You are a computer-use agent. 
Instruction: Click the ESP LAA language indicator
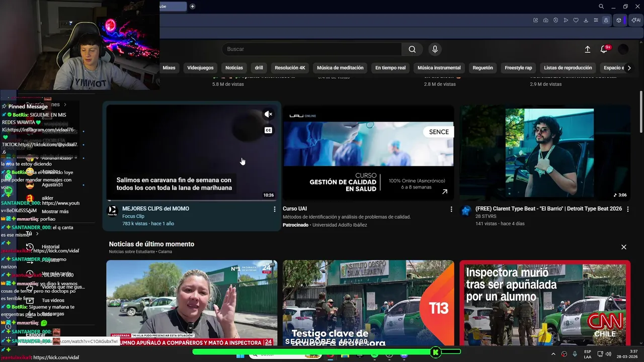click(588, 354)
